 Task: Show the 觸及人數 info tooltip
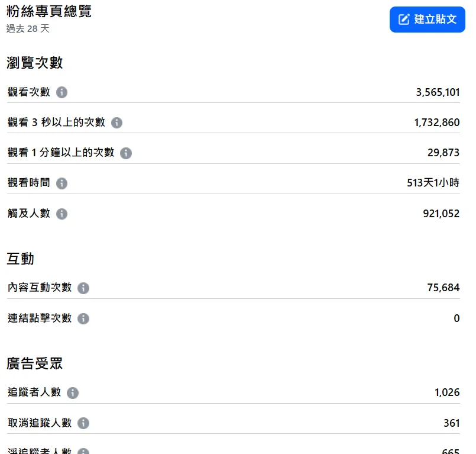coord(61,214)
